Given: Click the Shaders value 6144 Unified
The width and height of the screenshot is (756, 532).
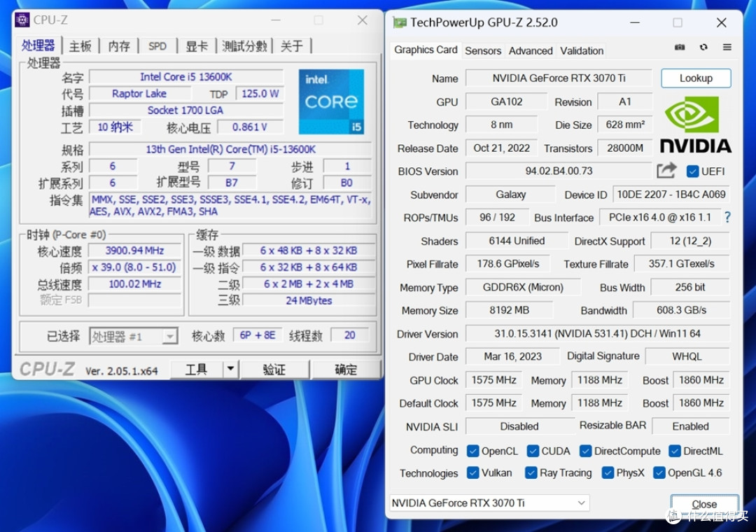Looking at the screenshot, I should tap(517, 241).
